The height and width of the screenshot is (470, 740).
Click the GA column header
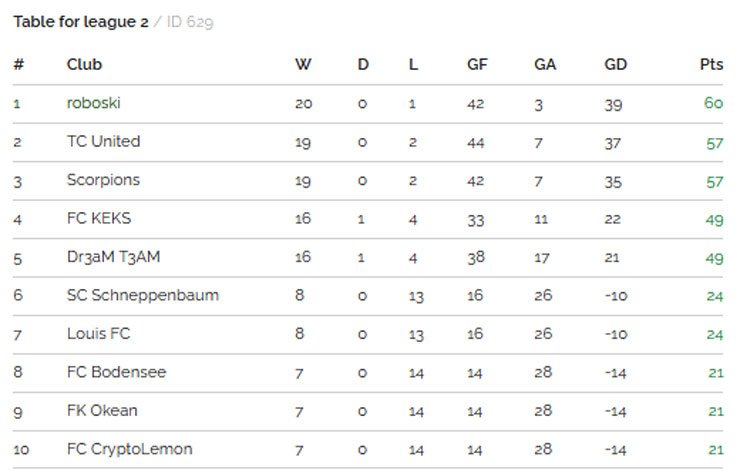click(545, 65)
